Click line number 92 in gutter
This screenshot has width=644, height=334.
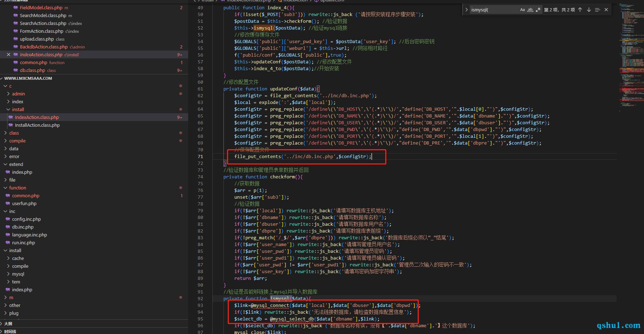point(200,298)
